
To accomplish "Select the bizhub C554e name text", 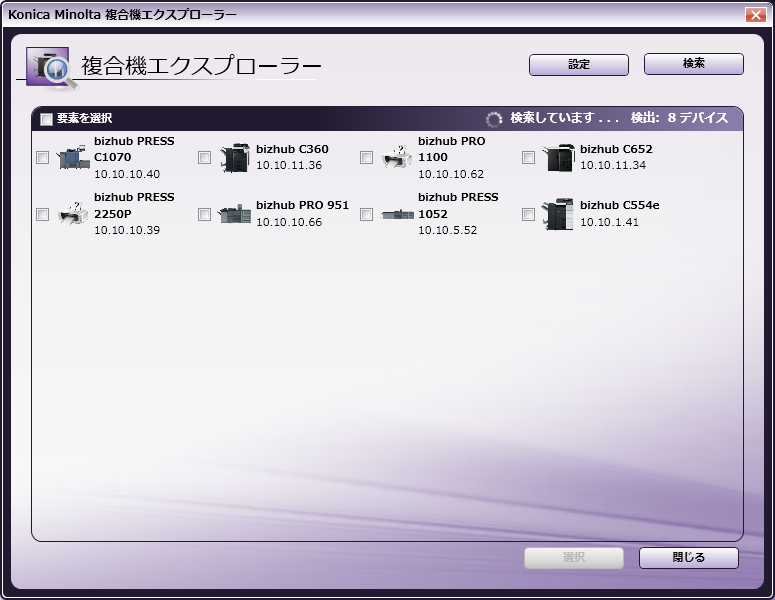I will (620, 205).
